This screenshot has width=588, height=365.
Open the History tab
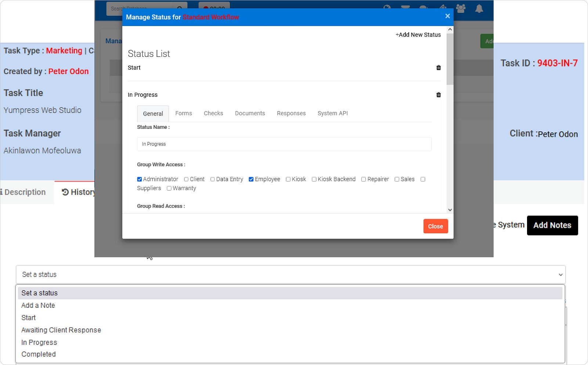coord(79,192)
